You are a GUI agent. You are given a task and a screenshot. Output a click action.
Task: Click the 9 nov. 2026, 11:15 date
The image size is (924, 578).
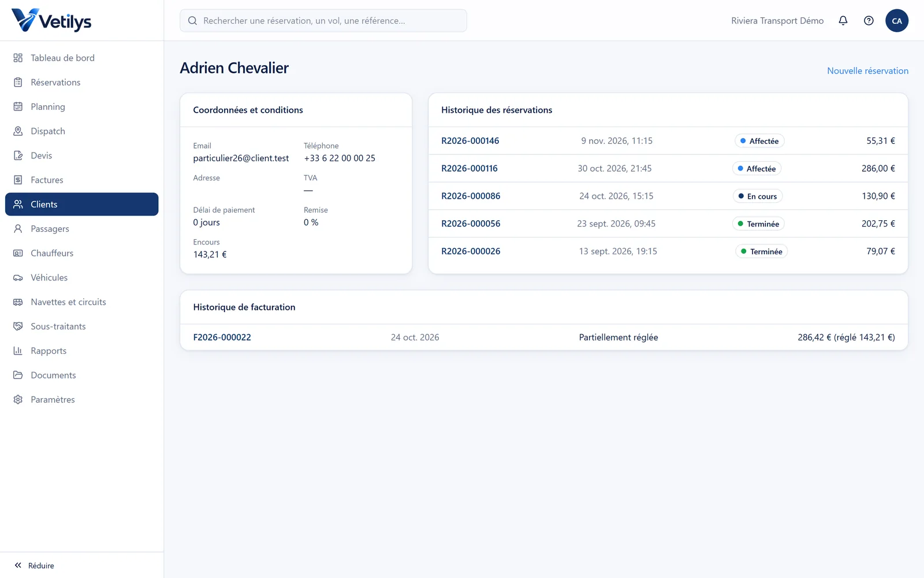tap(617, 140)
